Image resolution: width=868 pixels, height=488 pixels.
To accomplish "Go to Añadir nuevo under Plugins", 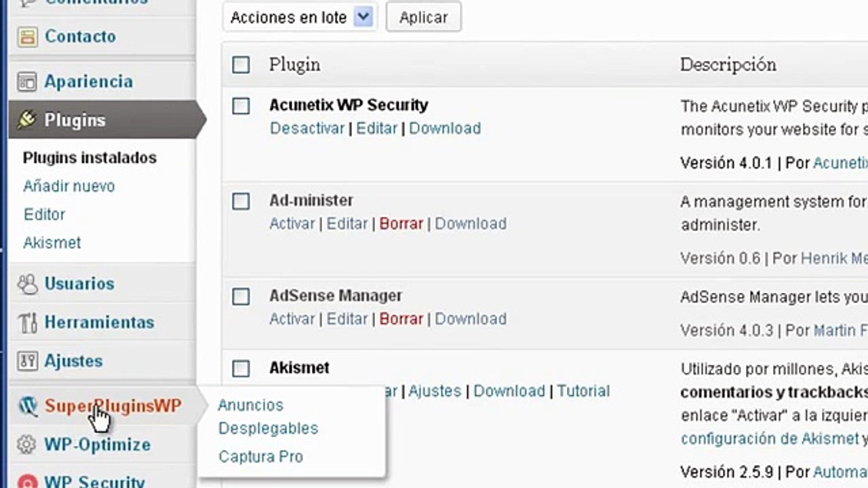I will [x=68, y=186].
